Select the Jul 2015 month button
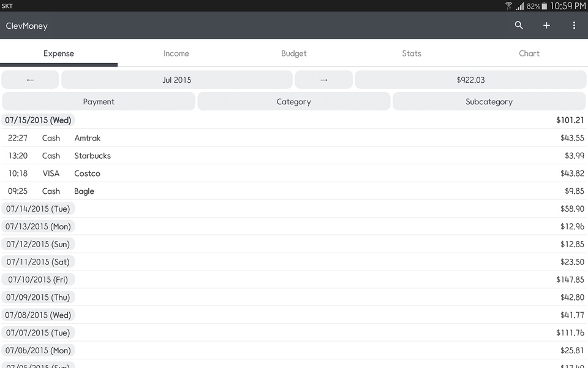 pos(176,80)
